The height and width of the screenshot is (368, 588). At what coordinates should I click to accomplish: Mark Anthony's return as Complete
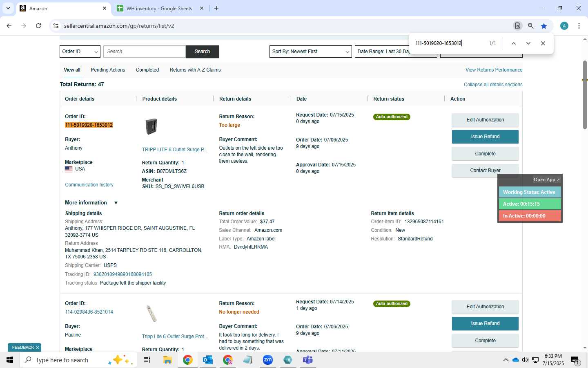[485, 154]
